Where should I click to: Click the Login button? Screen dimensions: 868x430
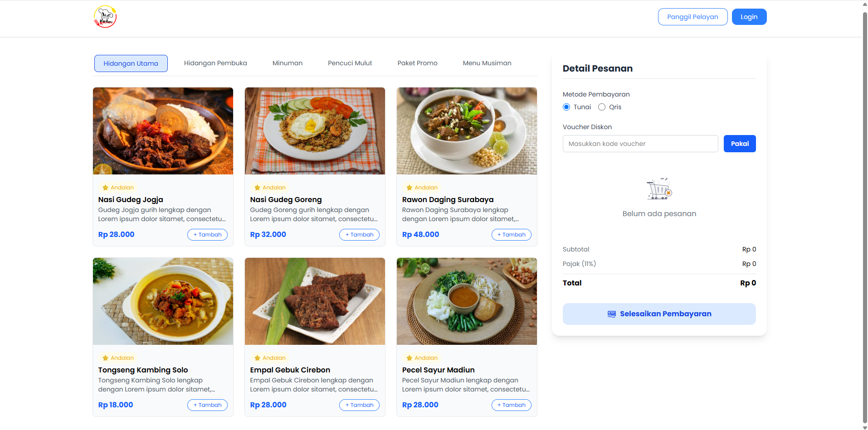[x=748, y=16]
